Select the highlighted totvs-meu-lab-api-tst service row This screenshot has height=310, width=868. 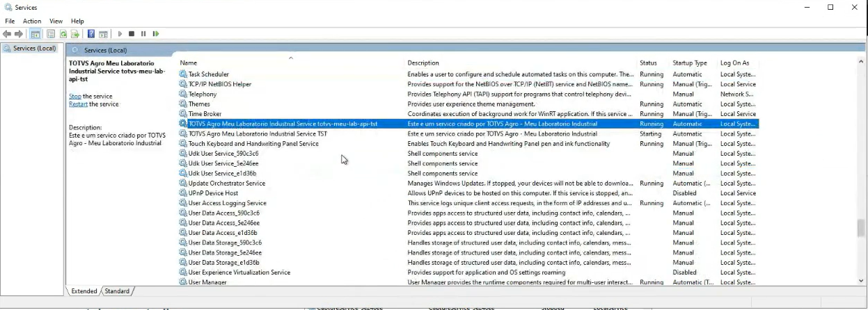pyautogui.click(x=468, y=124)
